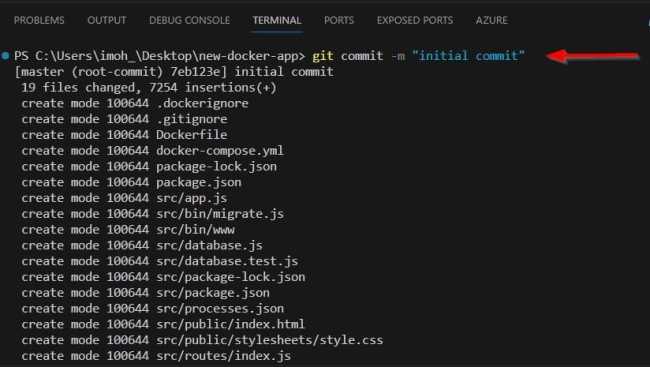Click the src/bin/migrate.js line

153,214
